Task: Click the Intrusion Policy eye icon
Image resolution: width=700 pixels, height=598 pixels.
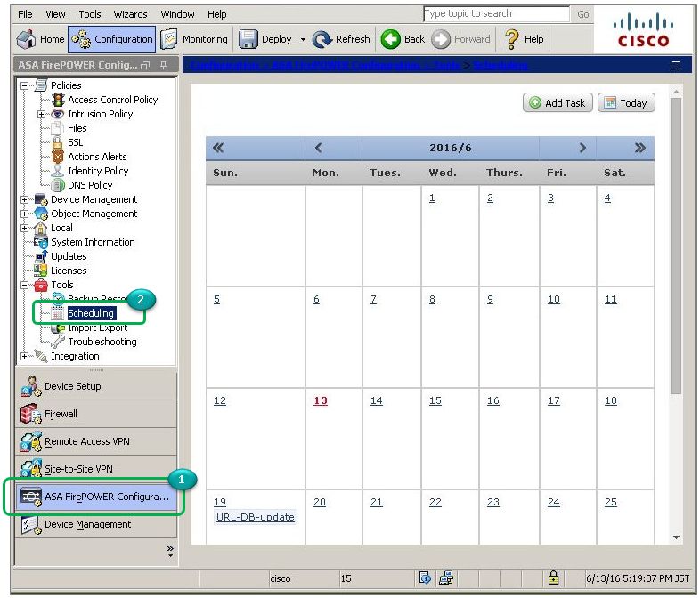Action: [58, 114]
